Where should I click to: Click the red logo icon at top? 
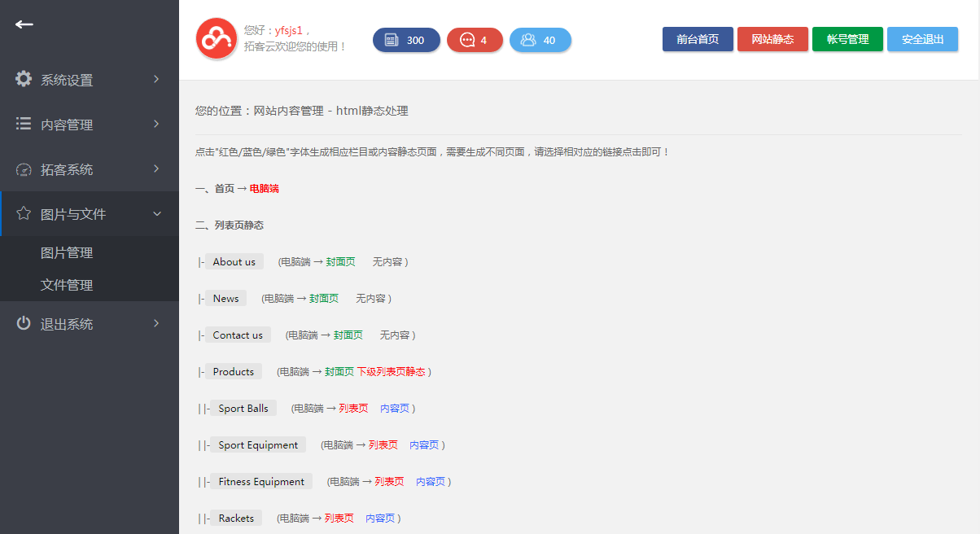pos(216,38)
